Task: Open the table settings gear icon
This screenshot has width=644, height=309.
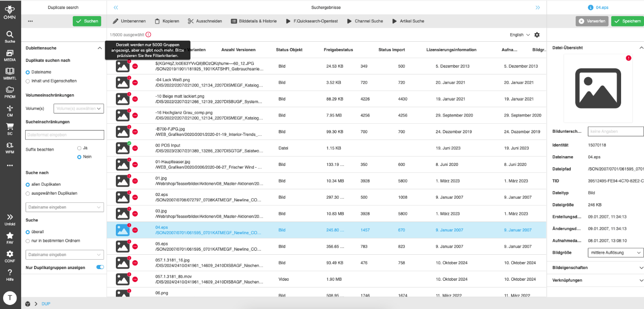Action: point(537,35)
